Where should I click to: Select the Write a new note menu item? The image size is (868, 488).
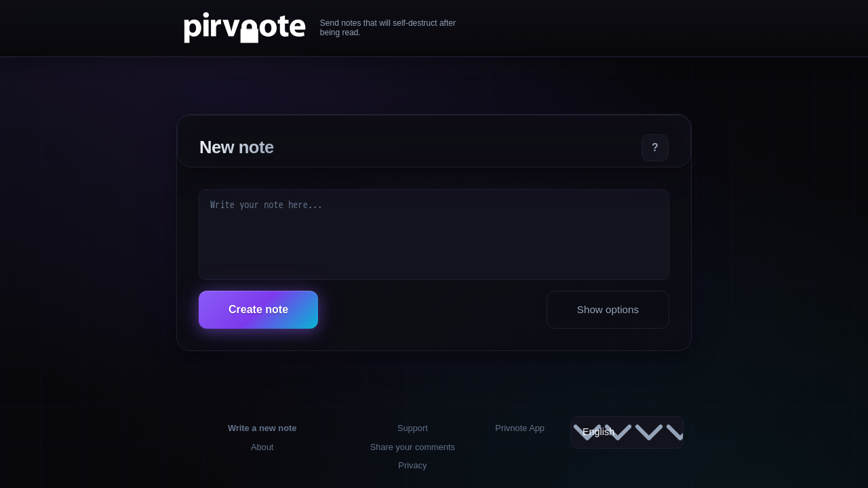(x=262, y=428)
